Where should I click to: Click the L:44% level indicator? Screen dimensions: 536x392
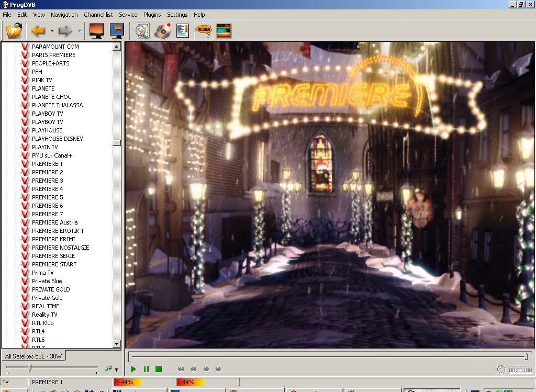pos(206,382)
